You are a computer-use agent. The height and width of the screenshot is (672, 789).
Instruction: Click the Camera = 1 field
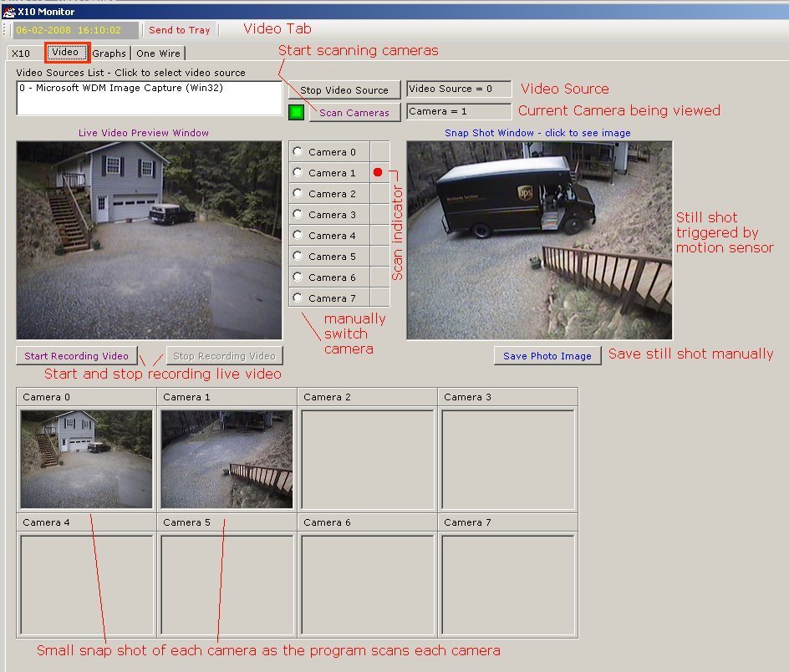pos(459,111)
